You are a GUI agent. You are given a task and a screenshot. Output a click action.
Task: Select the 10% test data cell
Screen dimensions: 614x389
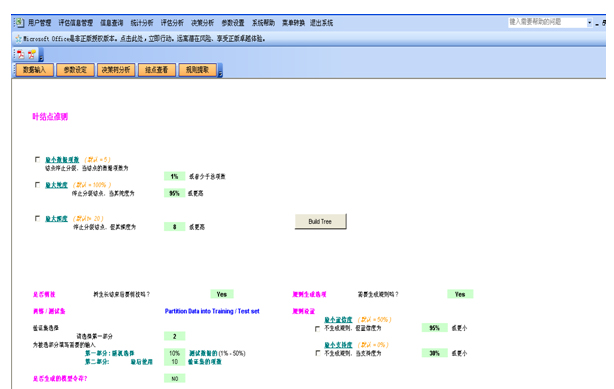[174, 353]
